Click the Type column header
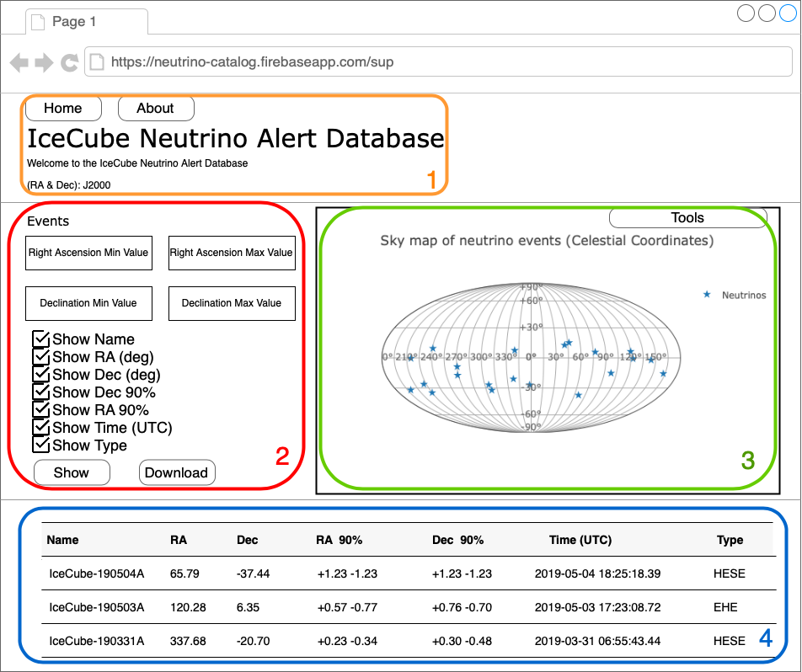This screenshot has width=802, height=672. (730, 540)
